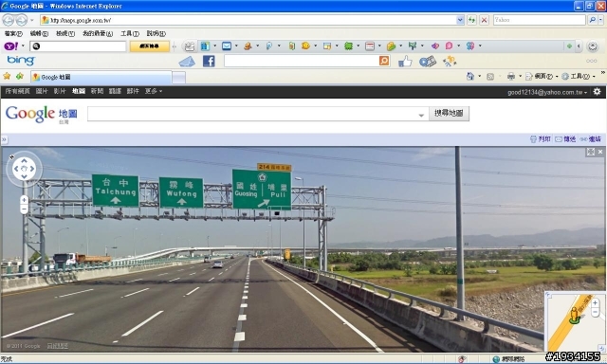
Task: Click the IE Yahoo search box
Action: (x=540, y=20)
